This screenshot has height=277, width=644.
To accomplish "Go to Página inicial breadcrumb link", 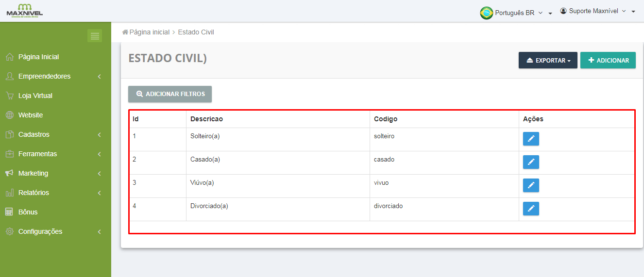I will pyautogui.click(x=149, y=32).
